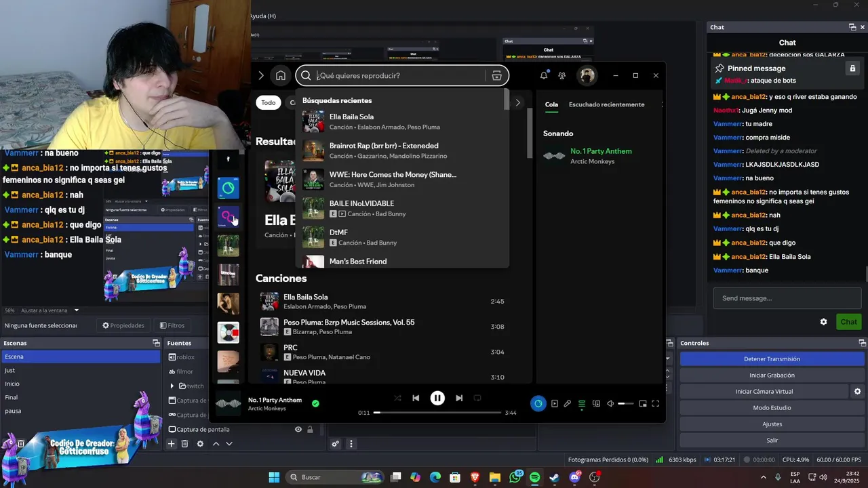This screenshot has width=868, height=488.
Task: Hide the Captura de pantalla source
Action: [x=298, y=429]
